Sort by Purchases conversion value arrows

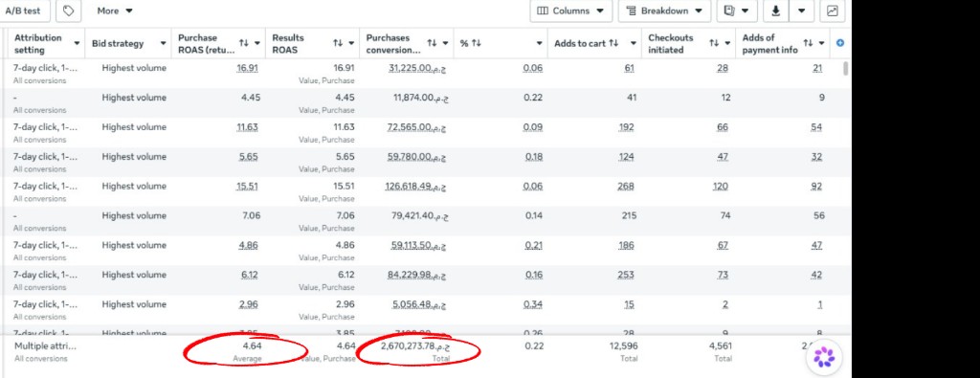pyautogui.click(x=432, y=43)
